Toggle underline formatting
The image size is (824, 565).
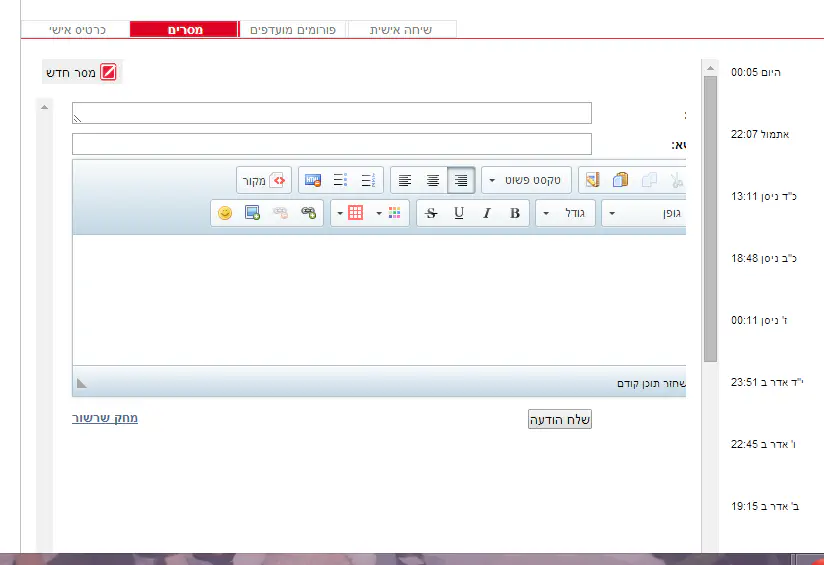tap(459, 213)
